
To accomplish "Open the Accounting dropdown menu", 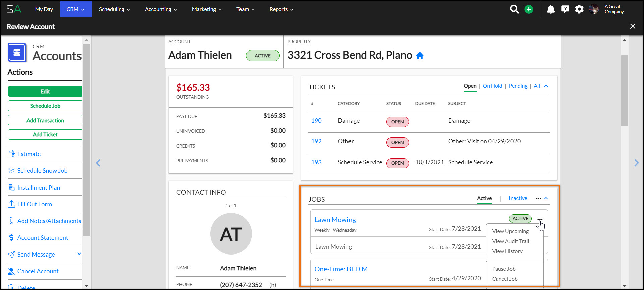I will (x=161, y=9).
